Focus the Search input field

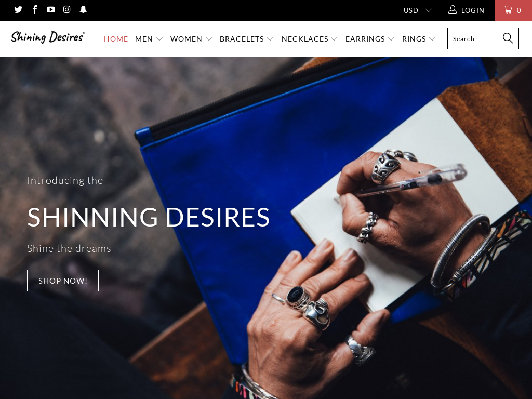point(475,38)
